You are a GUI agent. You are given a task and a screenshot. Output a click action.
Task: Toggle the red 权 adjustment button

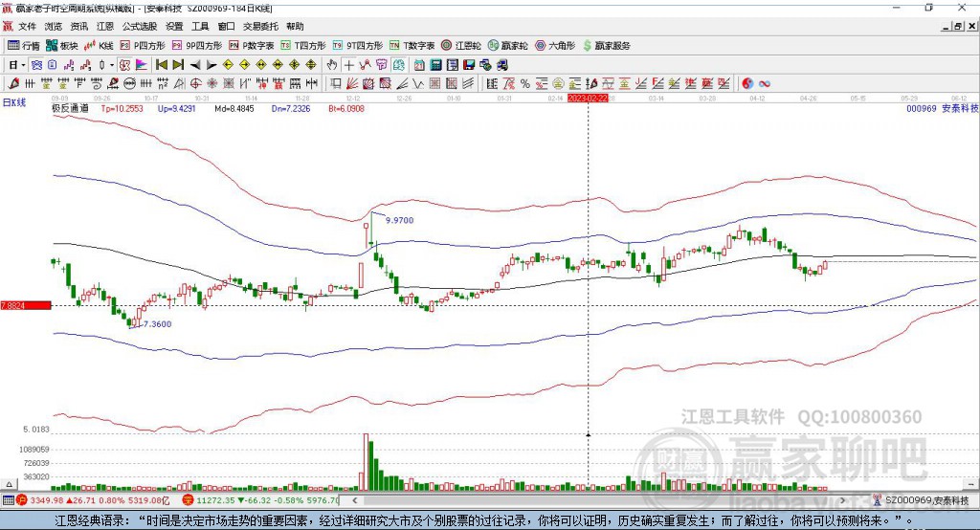124,65
